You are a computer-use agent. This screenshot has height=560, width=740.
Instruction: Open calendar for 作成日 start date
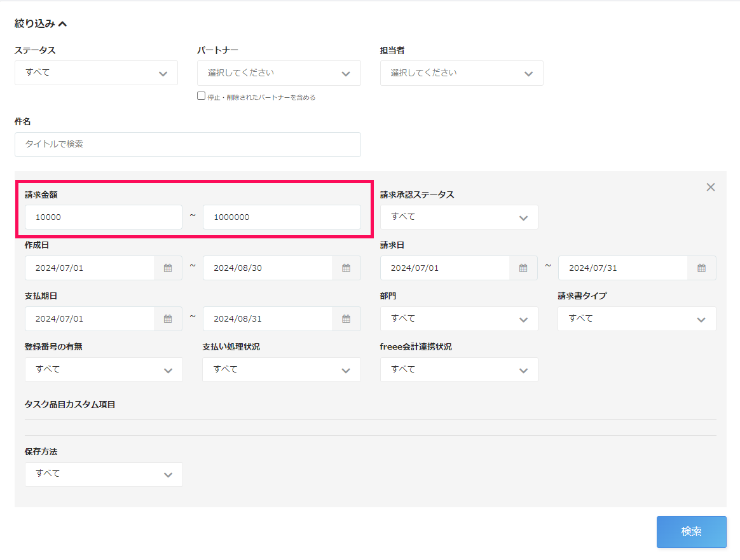coord(168,268)
